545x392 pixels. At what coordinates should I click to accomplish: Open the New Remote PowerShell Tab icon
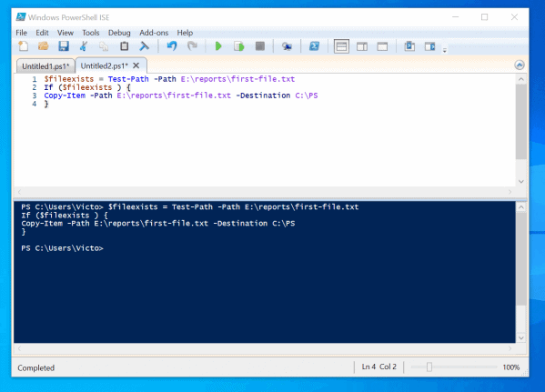point(287,46)
